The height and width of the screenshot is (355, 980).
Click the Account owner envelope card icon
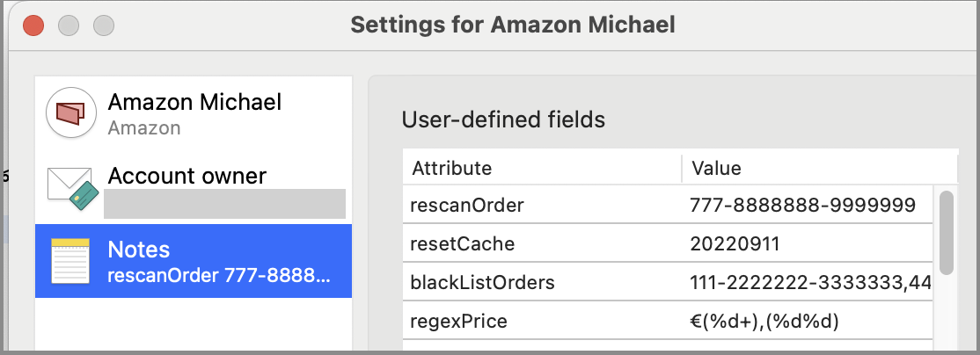click(71, 187)
